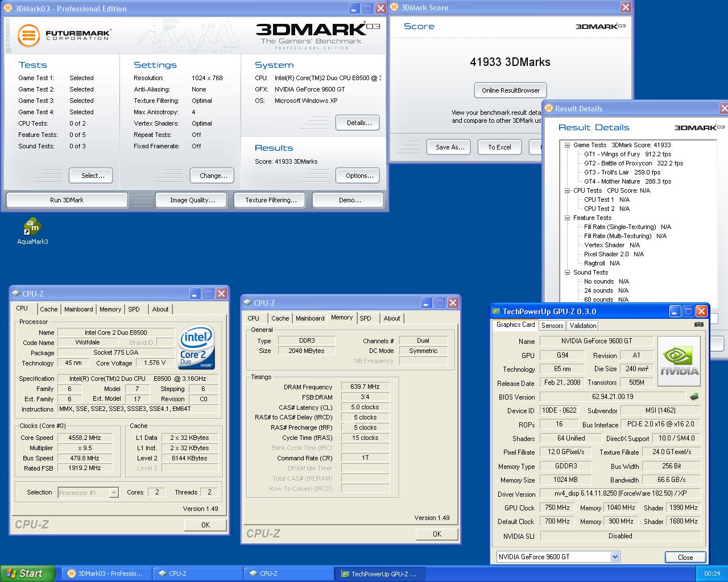Screen dimensions: 728x582
Task: Select GT1 - Wings of Fury result
Action: point(627,154)
